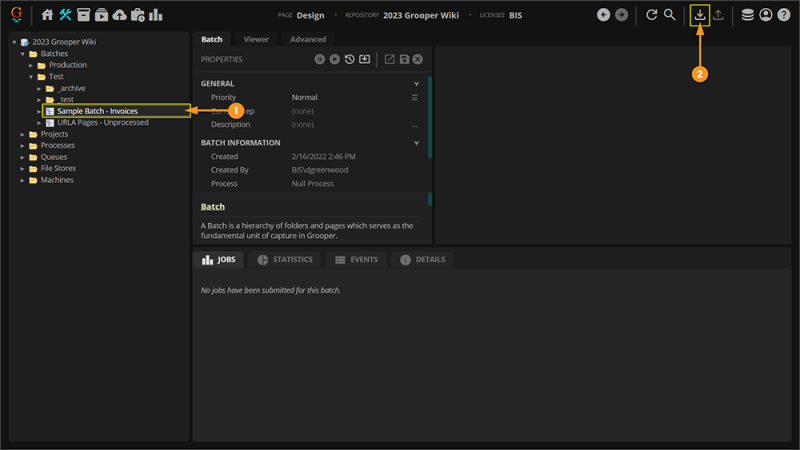The width and height of the screenshot is (800, 450).
Task: Open the search magnifier
Action: (669, 15)
